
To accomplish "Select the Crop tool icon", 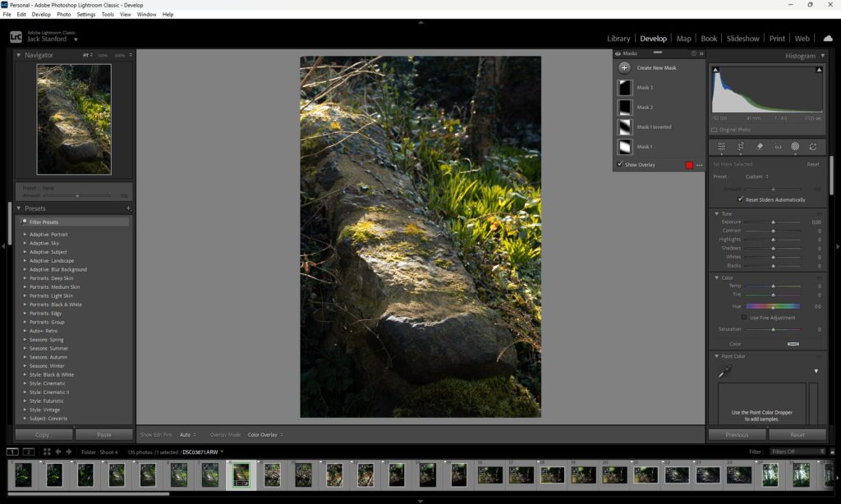I will click(x=740, y=147).
